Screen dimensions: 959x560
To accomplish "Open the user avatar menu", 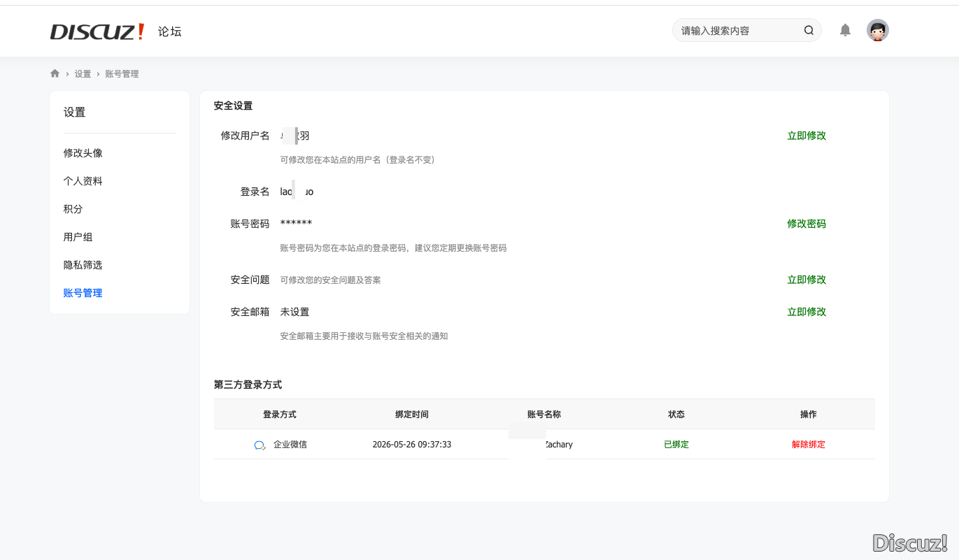I will (878, 30).
